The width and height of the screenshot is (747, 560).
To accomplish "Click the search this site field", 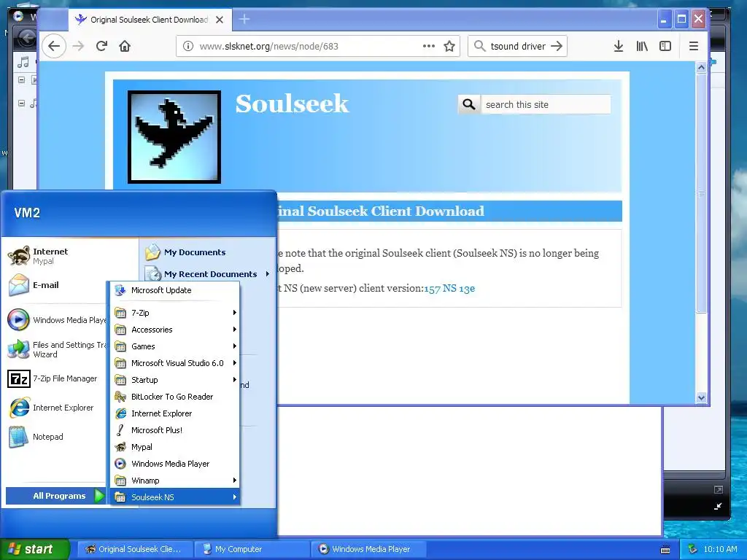I will pos(545,104).
